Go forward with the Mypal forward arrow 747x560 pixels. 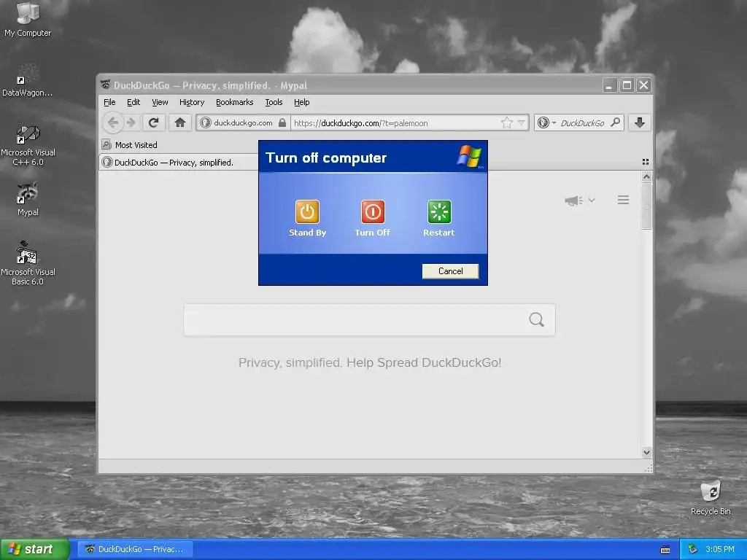[132, 122]
